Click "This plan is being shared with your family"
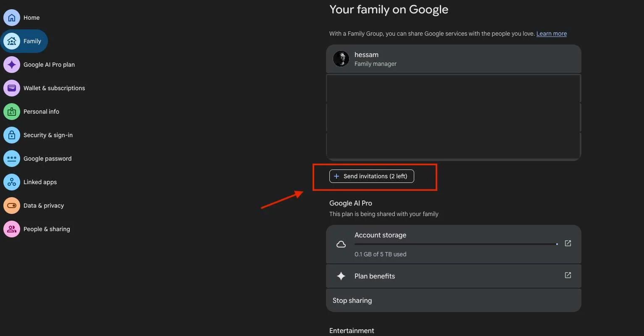The image size is (644, 336). coord(384,214)
